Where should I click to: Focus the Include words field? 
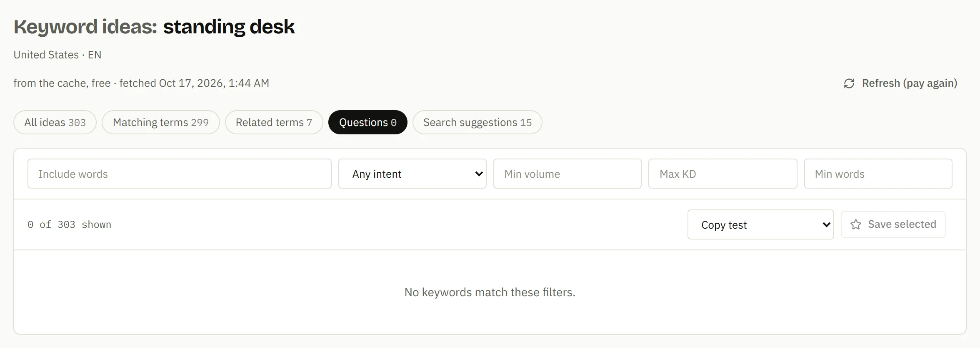coord(180,174)
